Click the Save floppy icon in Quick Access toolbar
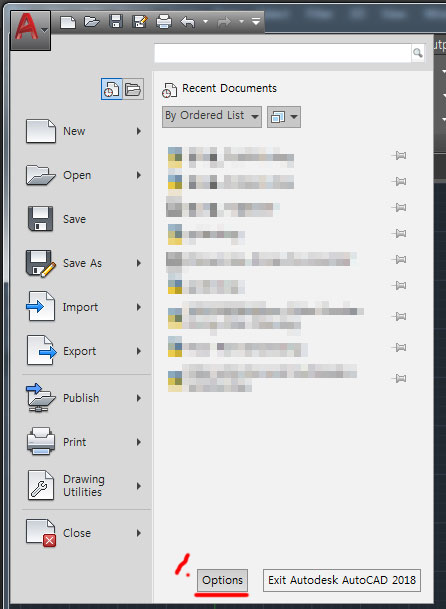This screenshot has height=609, width=446. tap(116, 21)
